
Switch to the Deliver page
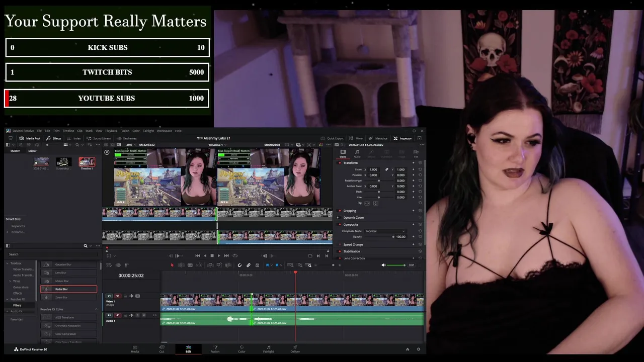pyautogui.click(x=295, y=349)
